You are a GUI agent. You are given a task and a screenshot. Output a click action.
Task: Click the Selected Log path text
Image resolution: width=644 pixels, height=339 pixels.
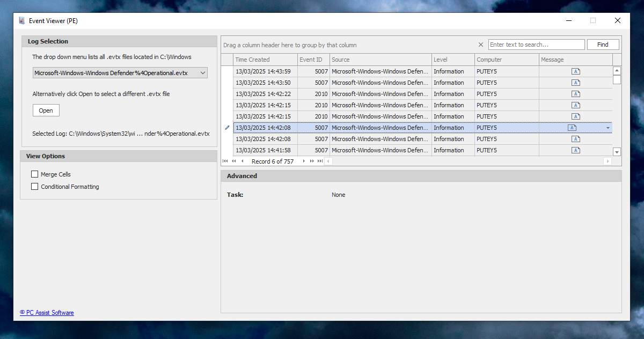click(121, 134)
